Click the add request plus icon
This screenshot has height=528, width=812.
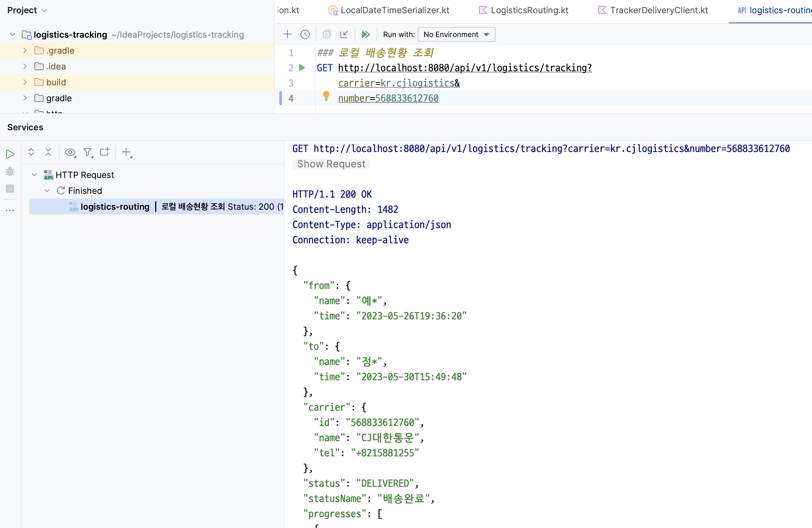tap(287, 34)
